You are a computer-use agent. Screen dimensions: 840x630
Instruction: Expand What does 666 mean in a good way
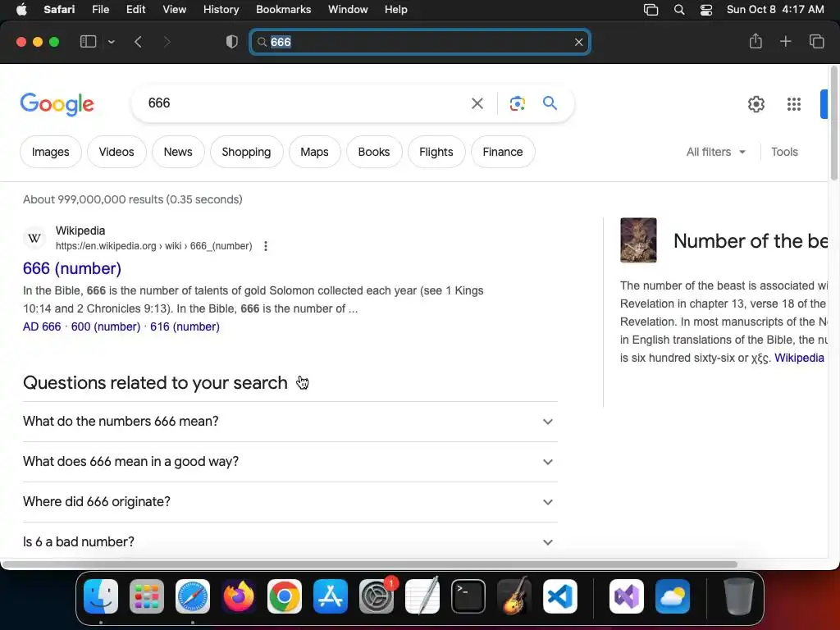(290, 462)
